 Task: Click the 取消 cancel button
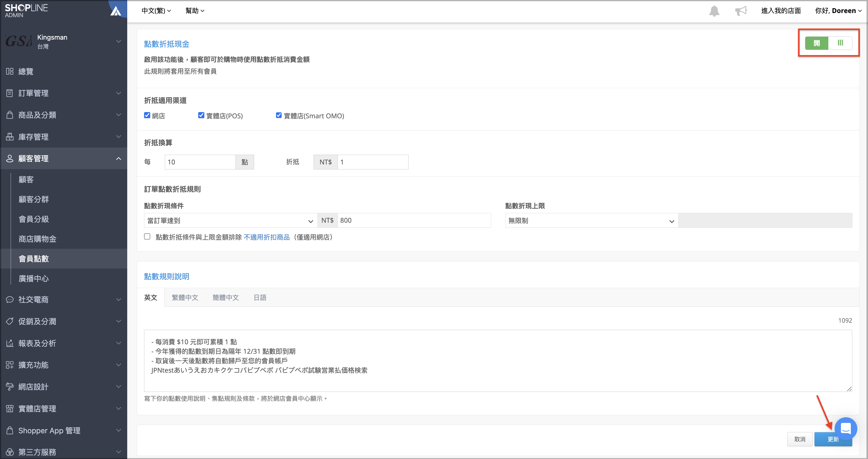[800, 439]
